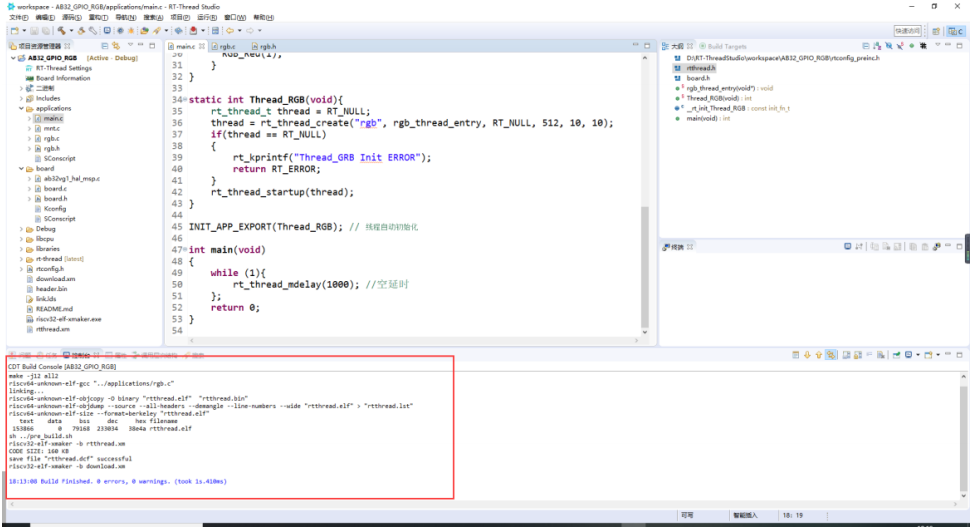
Task: Select main(void) in Outline panel
Action: pos(707,118)
